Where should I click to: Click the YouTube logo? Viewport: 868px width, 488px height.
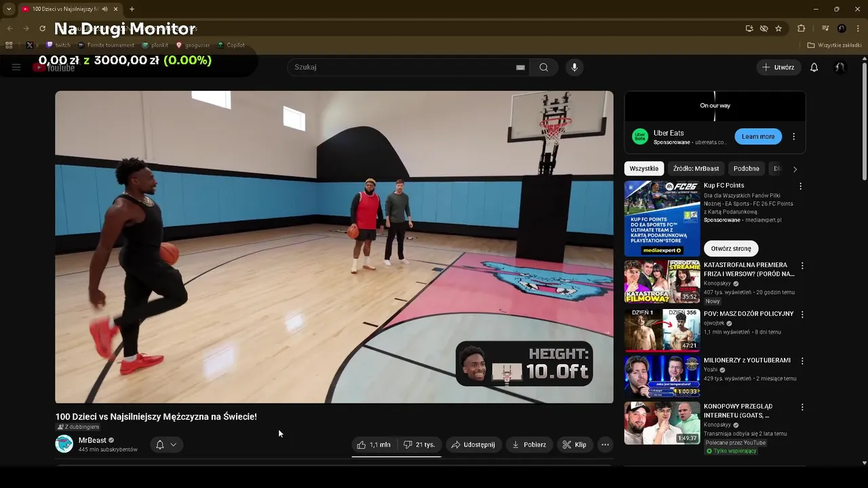coord(54,68)
